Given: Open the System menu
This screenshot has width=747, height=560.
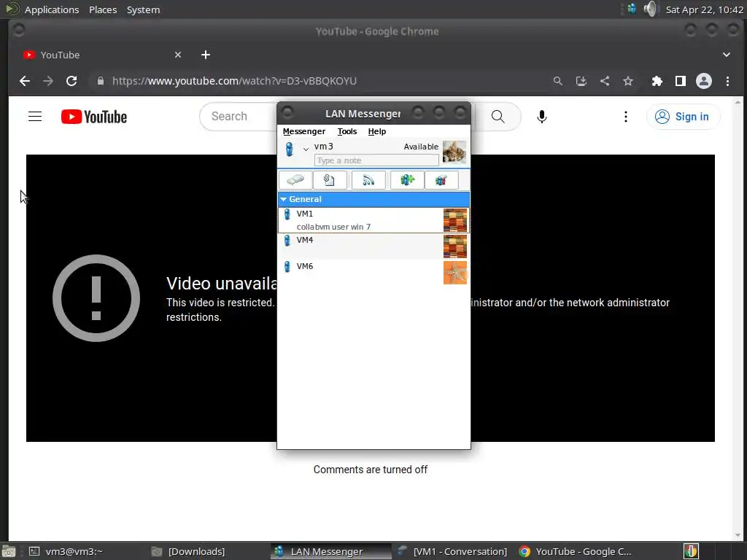Looking at the screenshot, I should 143,9.
